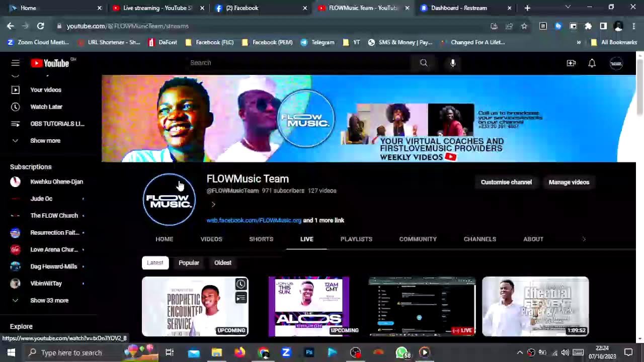
Task: Open Photoshop from the taskbar
Action: [309, 352]
